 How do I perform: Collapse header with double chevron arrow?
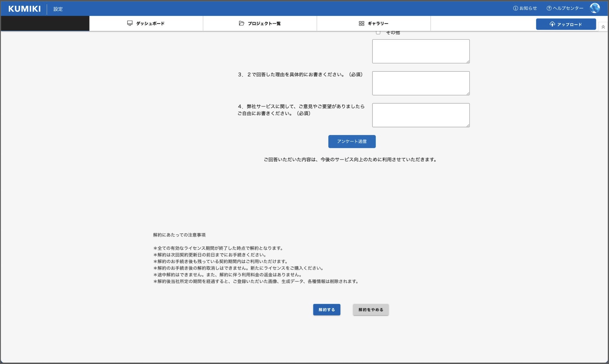tap(603, 27)
